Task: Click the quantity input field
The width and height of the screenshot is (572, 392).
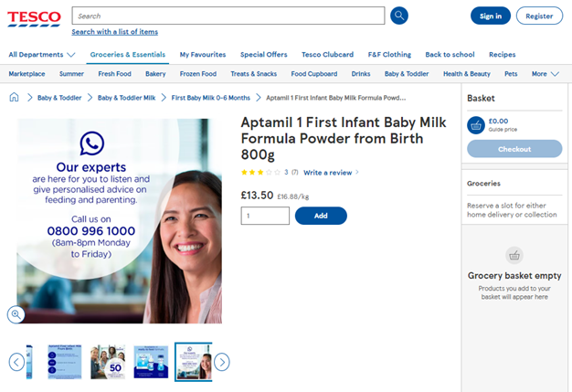Action: coord(265,216)
